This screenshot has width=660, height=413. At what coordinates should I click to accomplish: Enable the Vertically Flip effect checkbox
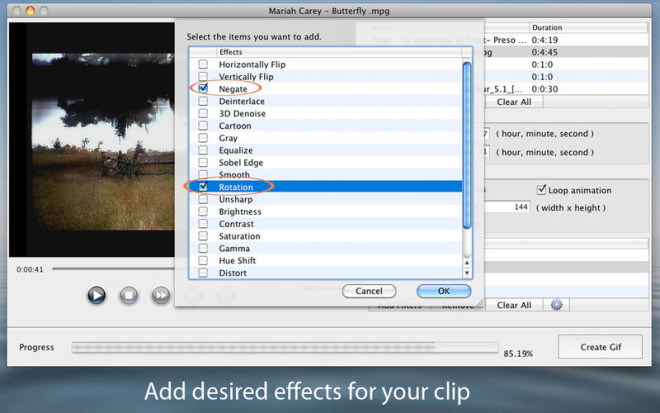203,76
